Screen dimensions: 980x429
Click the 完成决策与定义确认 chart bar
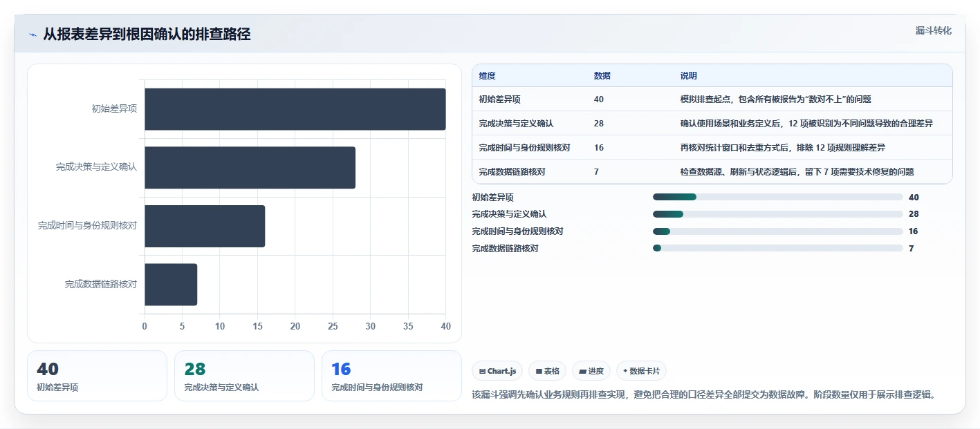point(250,167)
